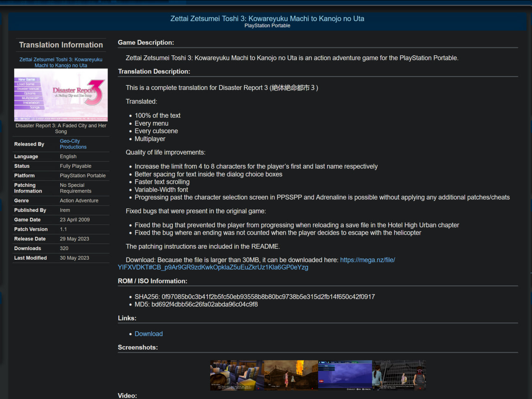Click the SHA256 hash value text

pos(268,297)
